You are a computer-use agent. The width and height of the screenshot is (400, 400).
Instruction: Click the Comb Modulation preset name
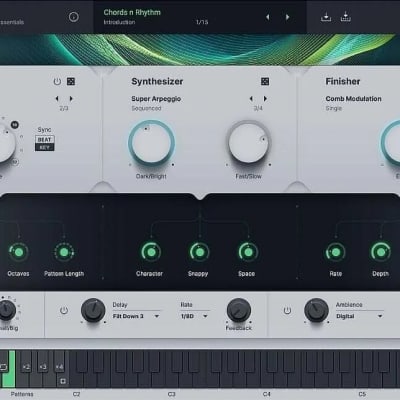(x=353, y=99)
